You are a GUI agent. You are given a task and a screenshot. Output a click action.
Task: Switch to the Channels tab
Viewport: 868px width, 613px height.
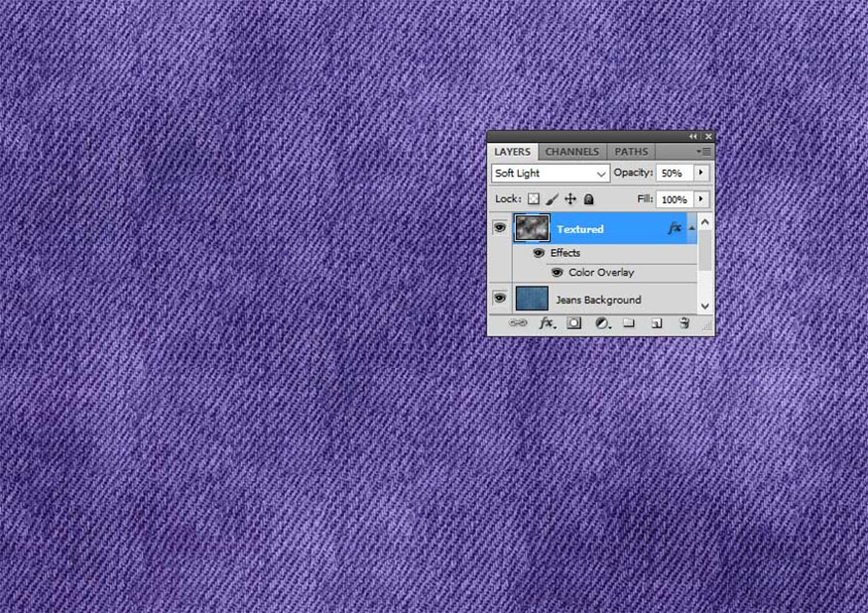tap(571, 152)
